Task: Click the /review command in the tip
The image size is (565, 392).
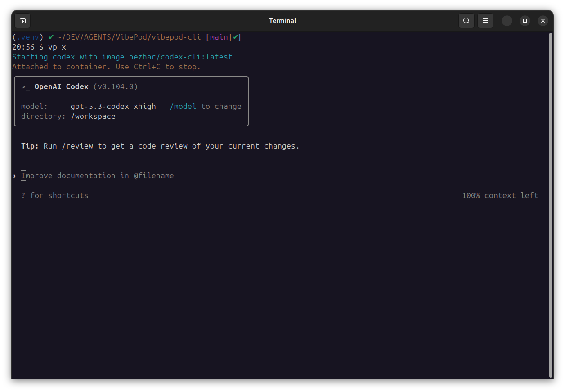Action: coord(78,146)
